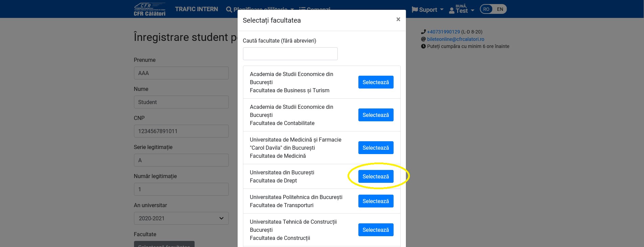Click the Prenume input field
This screenshot has height=247, width=644.
coord(181,73)
